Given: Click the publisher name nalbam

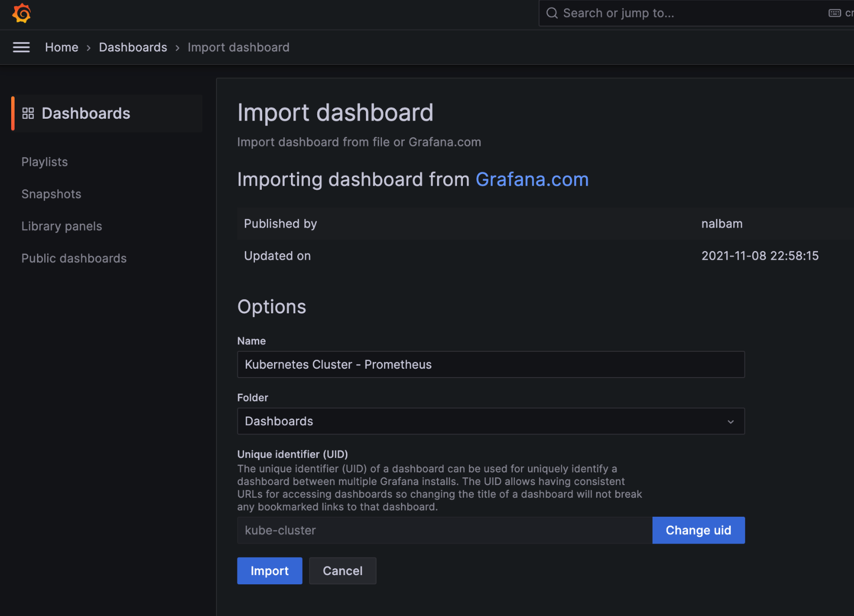Looking at the screenshot, I should 722,224.
